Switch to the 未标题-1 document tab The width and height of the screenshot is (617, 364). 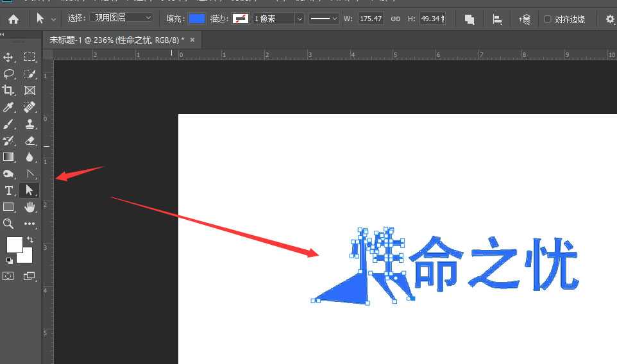coord(117,40)
